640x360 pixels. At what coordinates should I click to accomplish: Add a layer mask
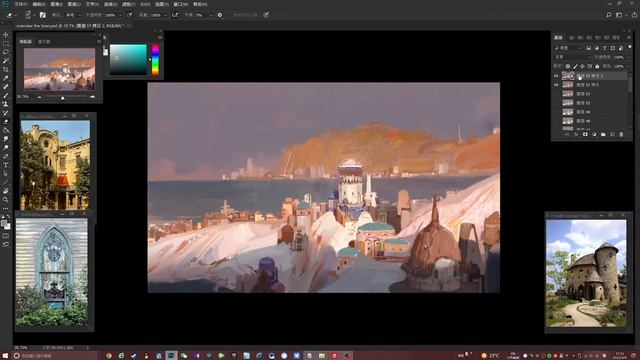[585, 134]
